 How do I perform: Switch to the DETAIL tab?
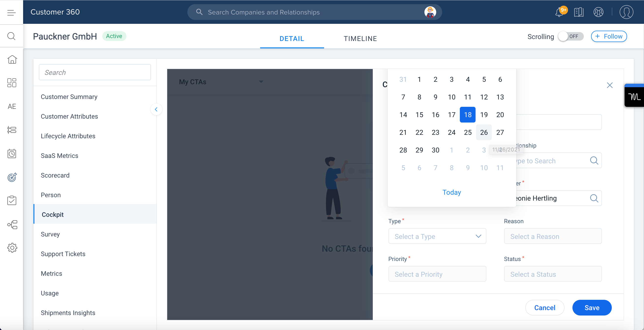[292, 39]
